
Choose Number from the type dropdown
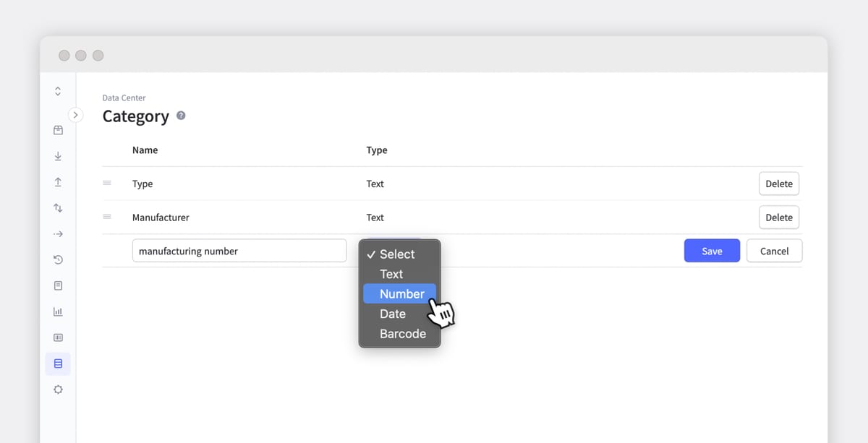point(399,293)
